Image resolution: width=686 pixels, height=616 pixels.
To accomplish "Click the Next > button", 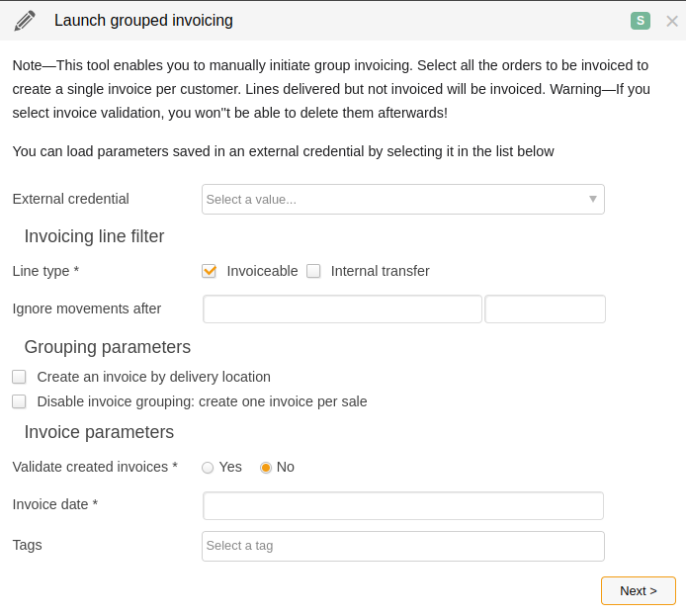I will 639,591.
